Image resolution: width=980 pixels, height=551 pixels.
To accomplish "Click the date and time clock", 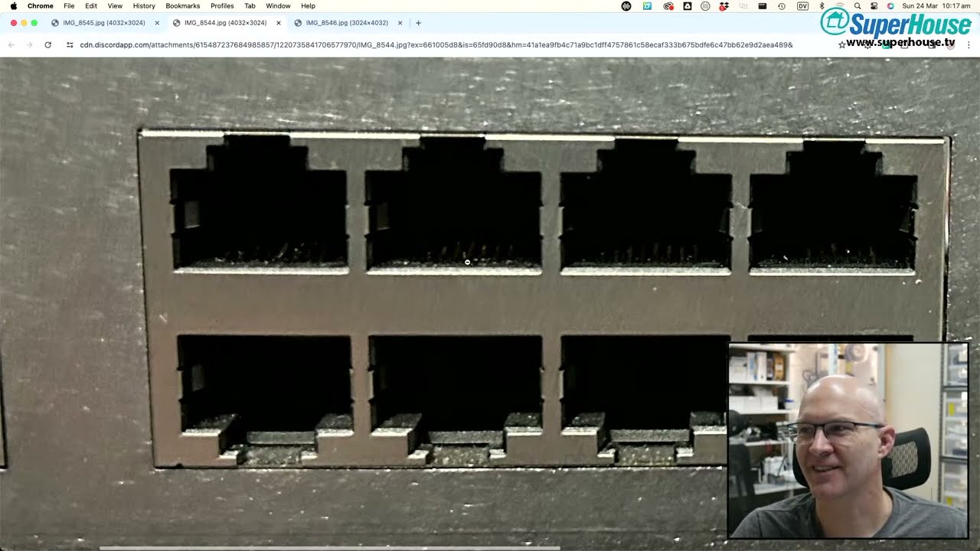I will (936, 6).
